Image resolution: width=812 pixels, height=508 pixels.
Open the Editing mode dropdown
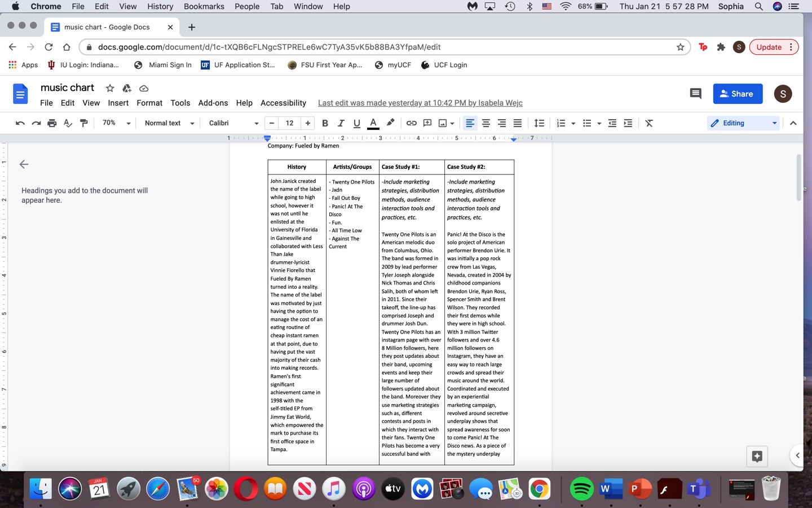(x=743, y=123)
